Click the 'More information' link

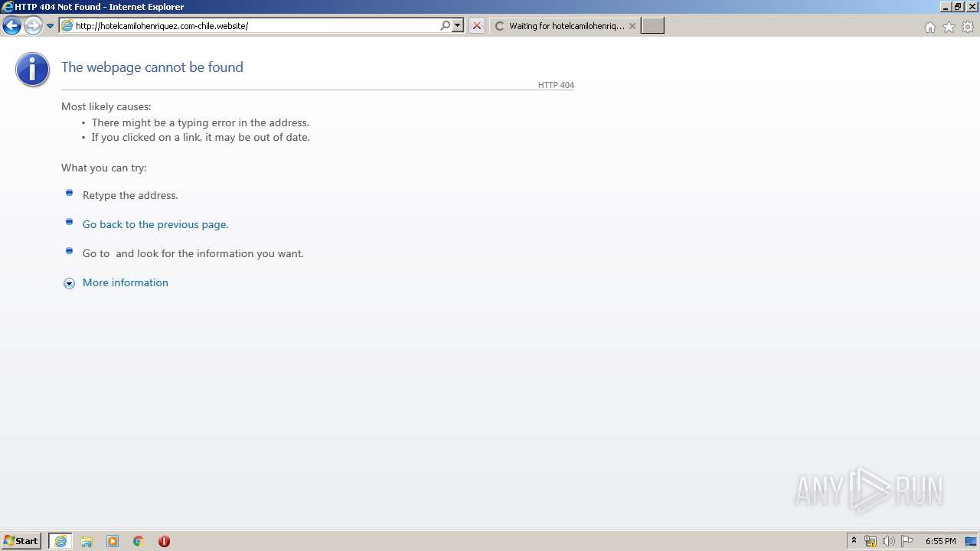point(126,282)
